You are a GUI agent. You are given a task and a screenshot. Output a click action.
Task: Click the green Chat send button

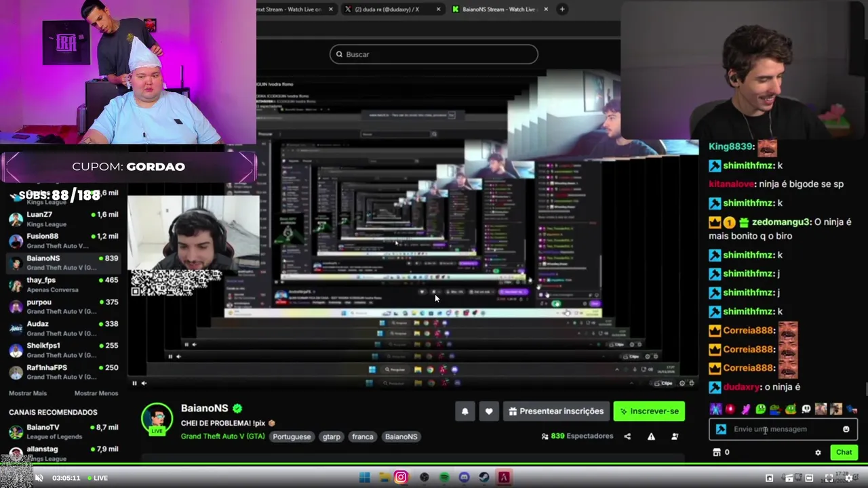point(844,452)
